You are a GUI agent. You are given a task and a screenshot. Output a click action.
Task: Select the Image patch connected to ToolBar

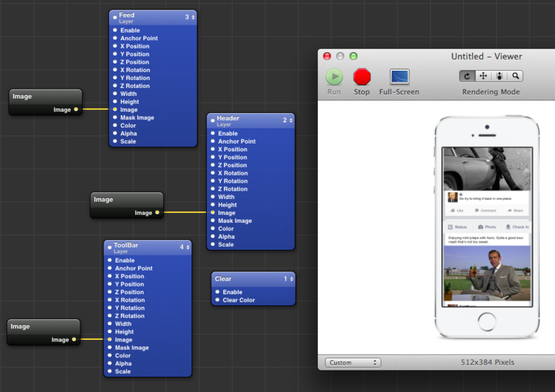[x=44, y=332]
